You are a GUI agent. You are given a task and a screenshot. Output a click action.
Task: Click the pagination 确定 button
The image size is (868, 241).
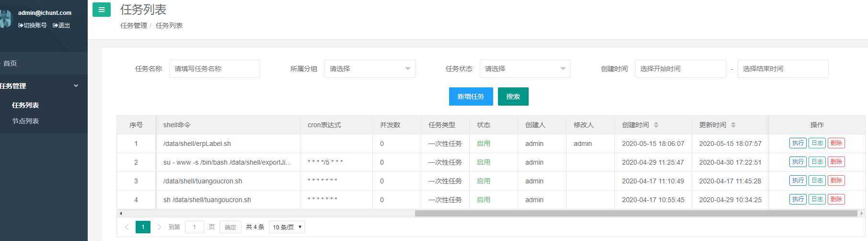[231, 227]
